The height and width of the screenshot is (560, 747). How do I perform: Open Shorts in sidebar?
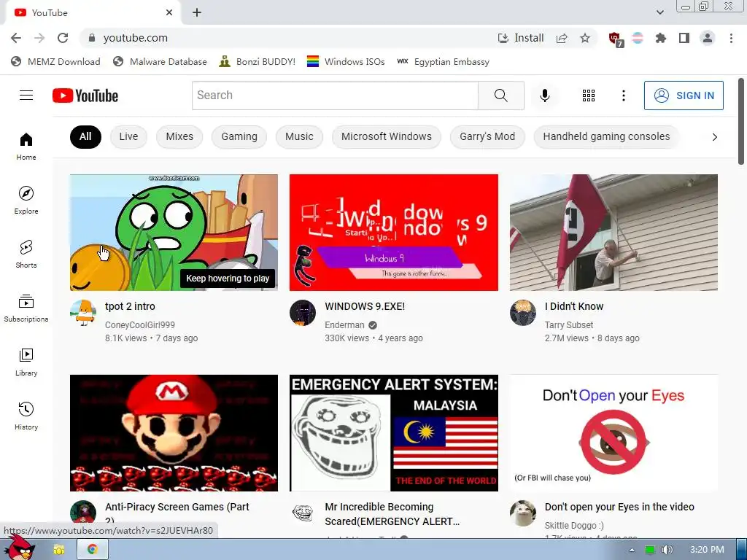[26, 254]
